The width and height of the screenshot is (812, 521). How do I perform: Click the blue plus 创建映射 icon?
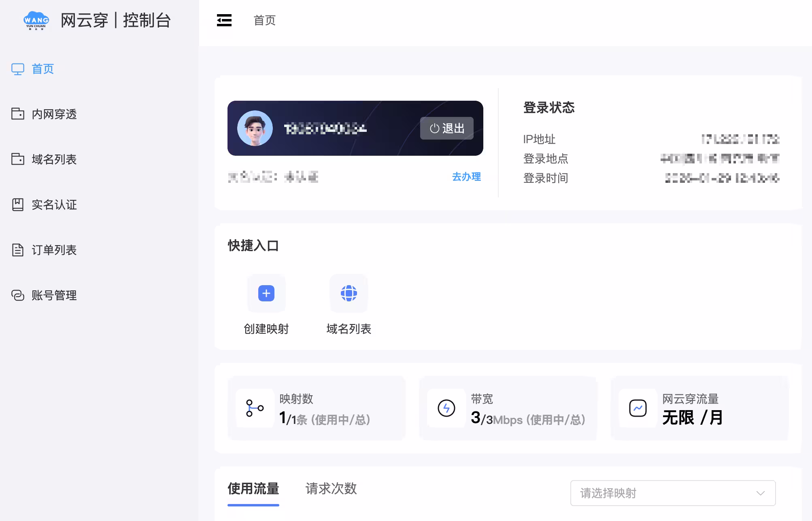click(x=266, y=293)
